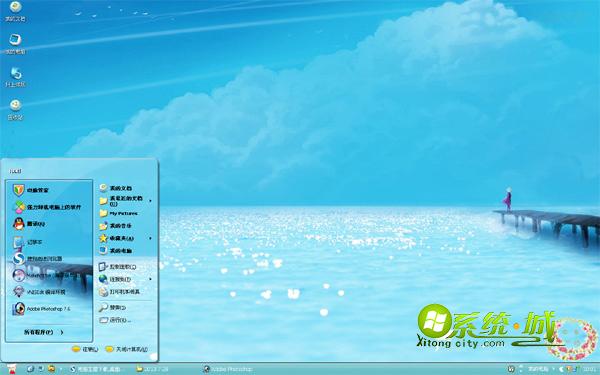The height and width of the screenshot is (375, 600).
Task: Expand All Programs in the Start menu
Action: coord(44,332)
